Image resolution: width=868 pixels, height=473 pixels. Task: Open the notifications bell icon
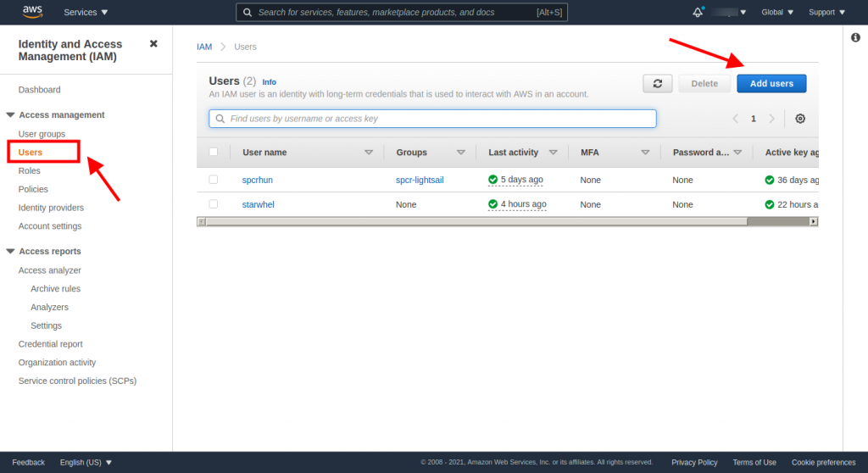click(698, 12)
